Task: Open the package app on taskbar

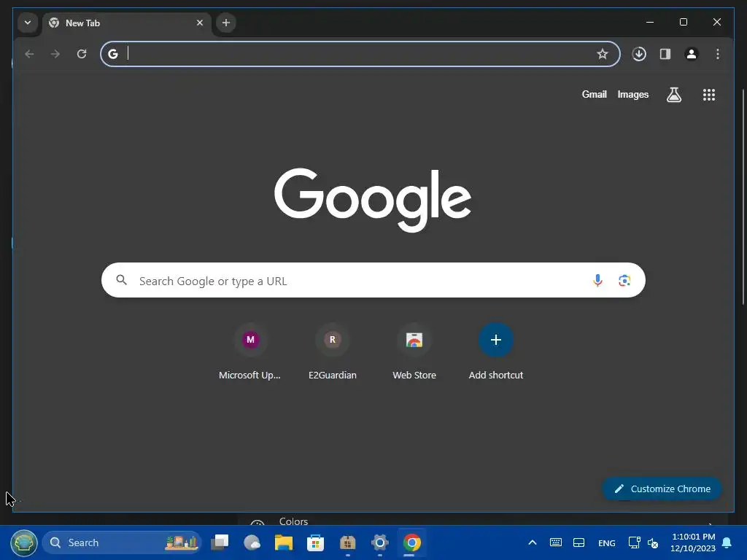Action: click(348, 542)
